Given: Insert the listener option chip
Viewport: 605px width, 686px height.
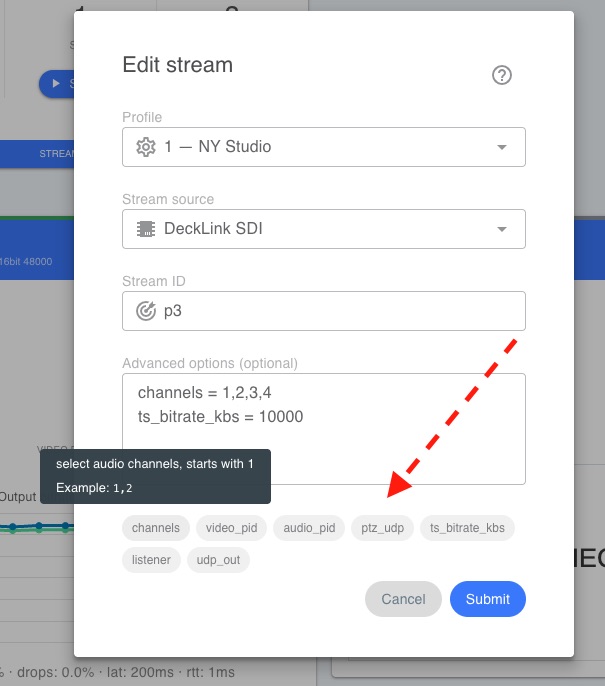Looking at the screenshot, I should pyautogui.click(x=151, y=560).
